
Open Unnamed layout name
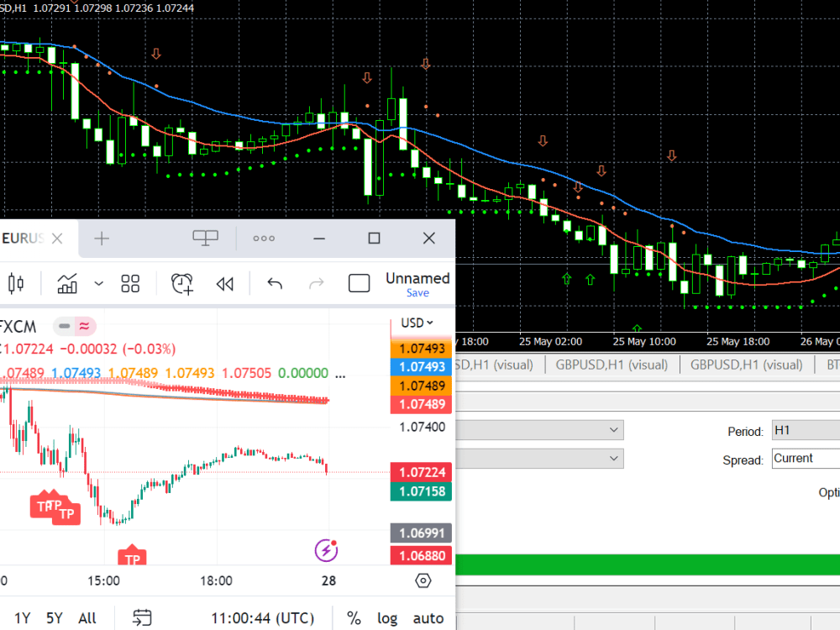click(x=417, y=278)
